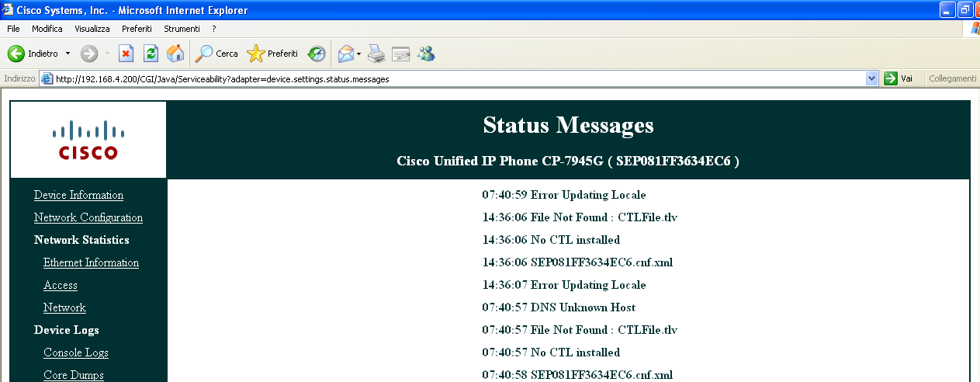This screenshot has height=382, width=980.
Task: Refresh the page with green arrows icon
Action: point(151,54)
